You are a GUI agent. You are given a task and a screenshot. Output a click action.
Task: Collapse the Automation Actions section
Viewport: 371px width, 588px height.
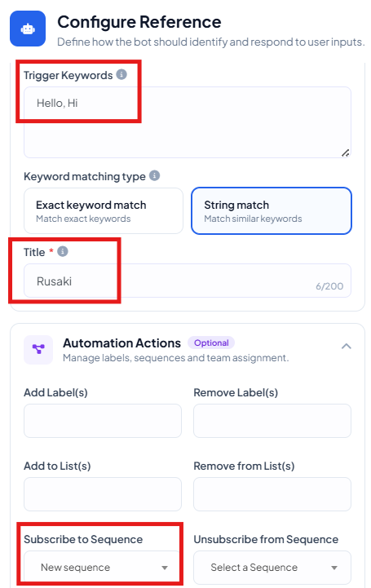347,346
